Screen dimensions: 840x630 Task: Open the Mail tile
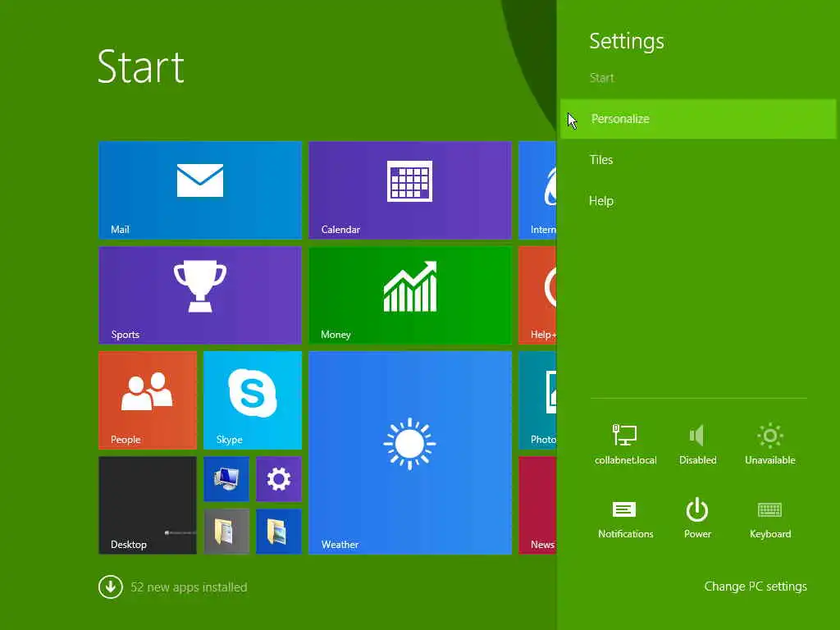(200, 190)
